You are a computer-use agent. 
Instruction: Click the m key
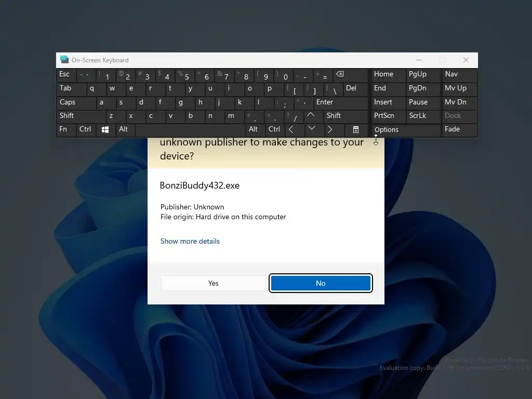coord(234,116)
